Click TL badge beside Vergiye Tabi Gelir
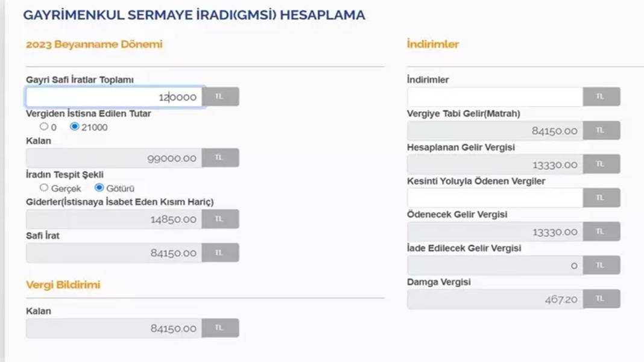Screen dimensions: 644x362 tap(601, 130)
